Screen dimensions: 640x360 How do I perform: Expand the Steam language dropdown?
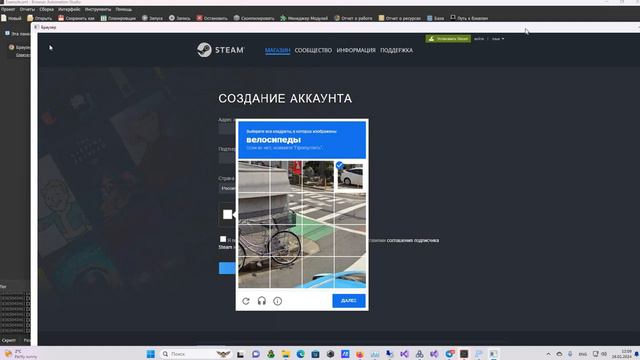click(x=498, y=39)
